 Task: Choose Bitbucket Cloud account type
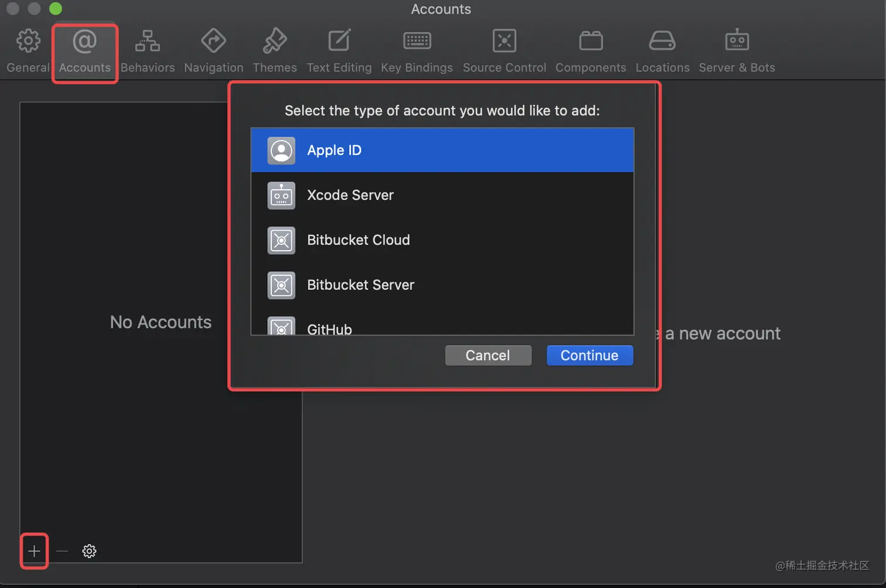point(442,240)
